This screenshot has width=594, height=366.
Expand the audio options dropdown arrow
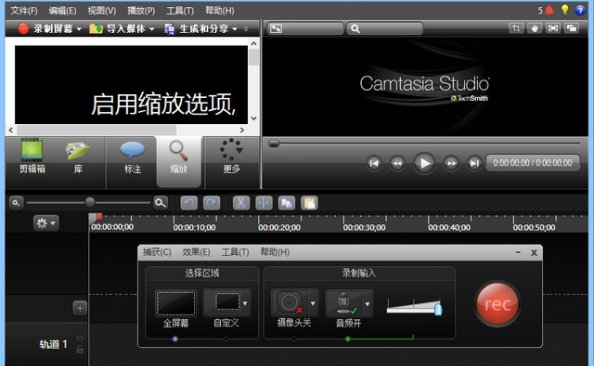[x=367, y=303]
